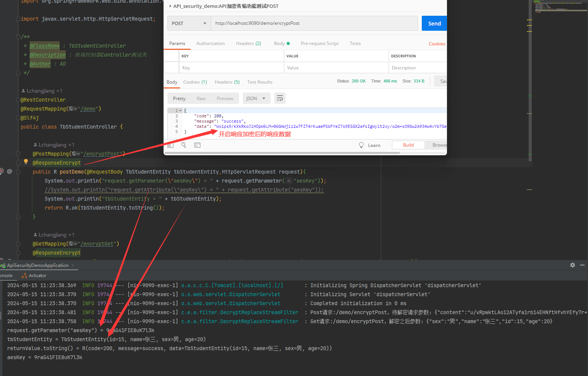Viewport: 588px width, 376px height.
Task: Select Build mode toggle
Action: point(408,145)
